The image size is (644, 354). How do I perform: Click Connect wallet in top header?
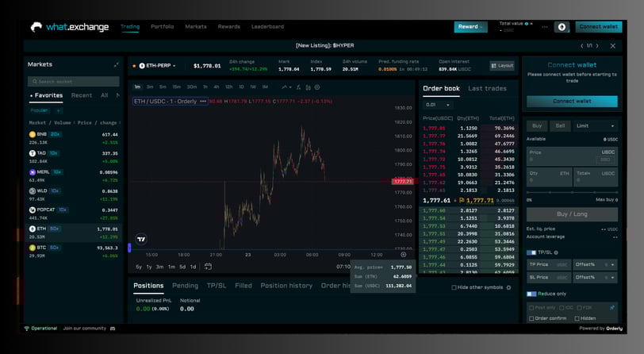tap(599, 27)
